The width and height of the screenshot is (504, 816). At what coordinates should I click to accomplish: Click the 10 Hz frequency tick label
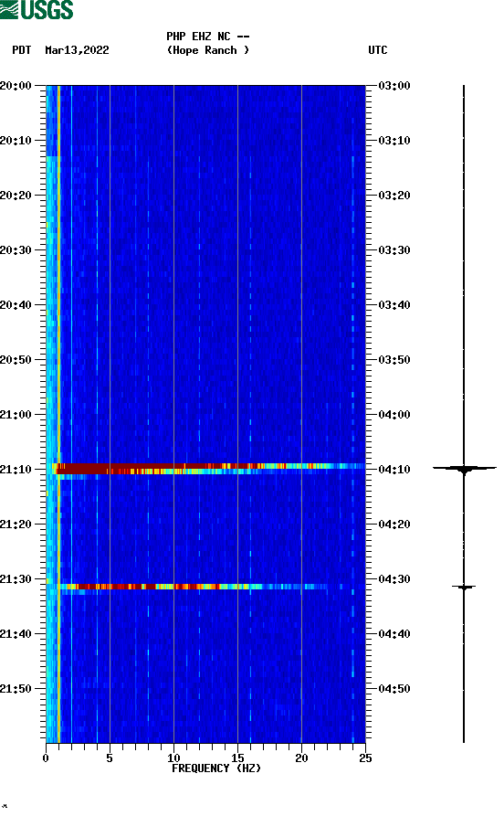pyautogui.click(x=173, y=758)
